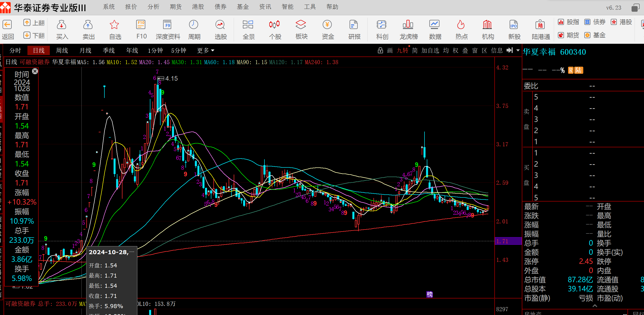The height and width of the screenshot is (315, 644).
Task: Click the 热点 flame icon
Action: pos(461,25)
